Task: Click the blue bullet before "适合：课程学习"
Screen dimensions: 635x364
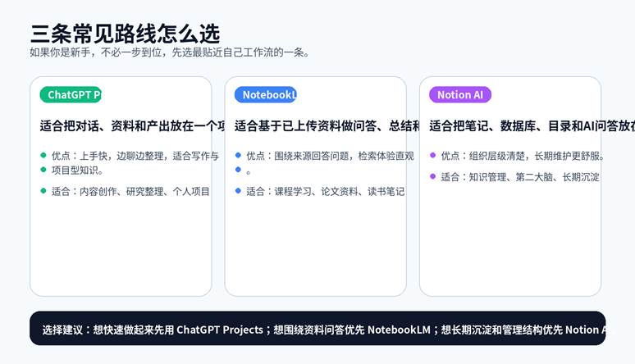Action: point(238,191)
